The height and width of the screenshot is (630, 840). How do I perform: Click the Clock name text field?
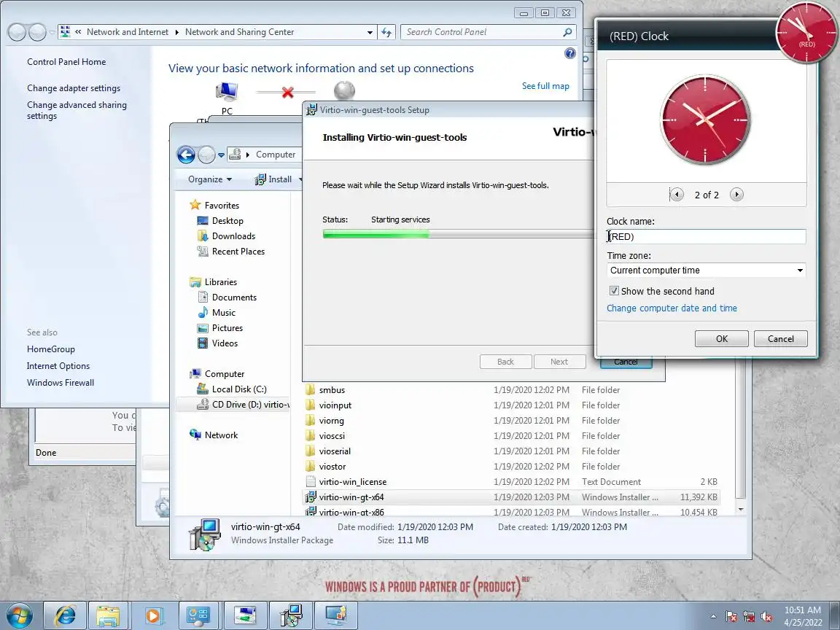pyautogui.click(x=706, y=237)
